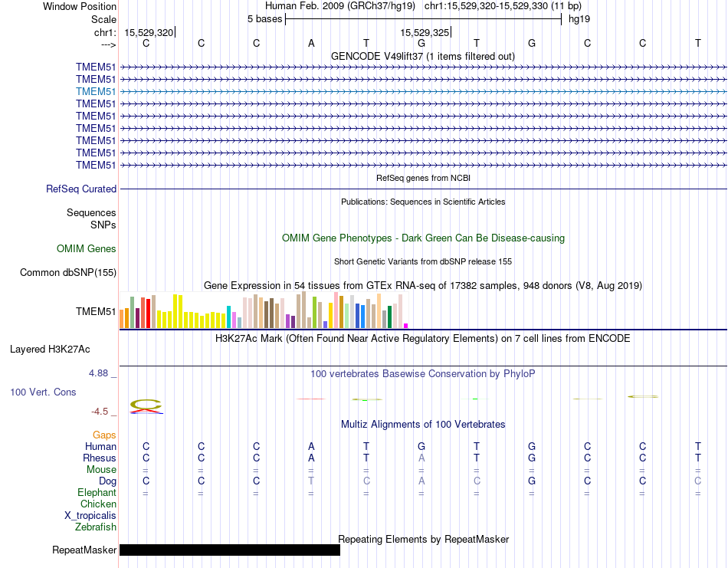Click the cyan bar in GTEx chart
This screenshot has width=728, height=568.
(x=228, y=317)
